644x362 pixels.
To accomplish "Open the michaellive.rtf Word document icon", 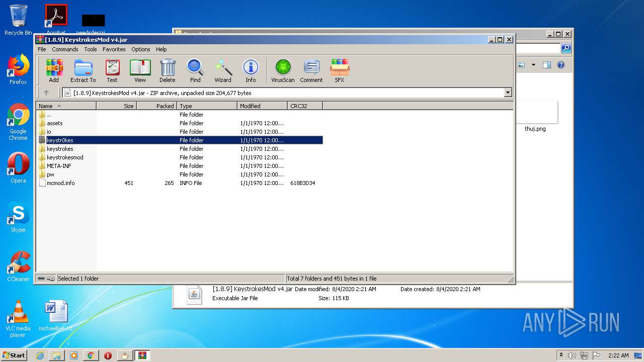I will tap(55, 316).
